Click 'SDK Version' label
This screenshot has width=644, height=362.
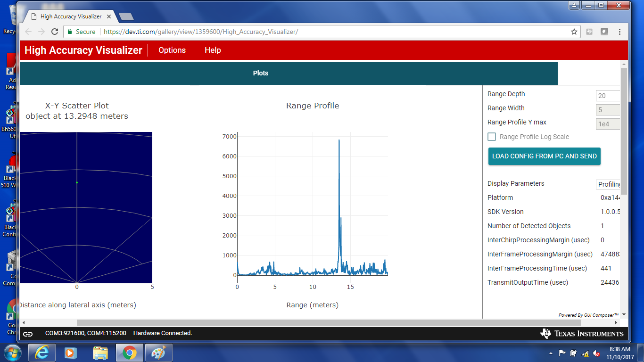[505, 212]
